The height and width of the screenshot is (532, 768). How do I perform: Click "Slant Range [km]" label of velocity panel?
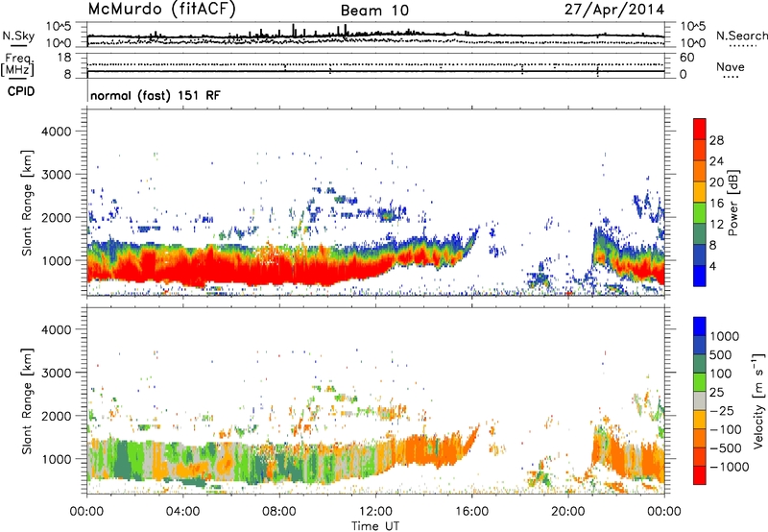(27, 401)
